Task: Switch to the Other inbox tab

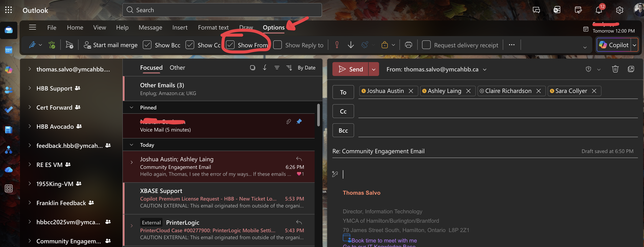Action: coord(177,68)
